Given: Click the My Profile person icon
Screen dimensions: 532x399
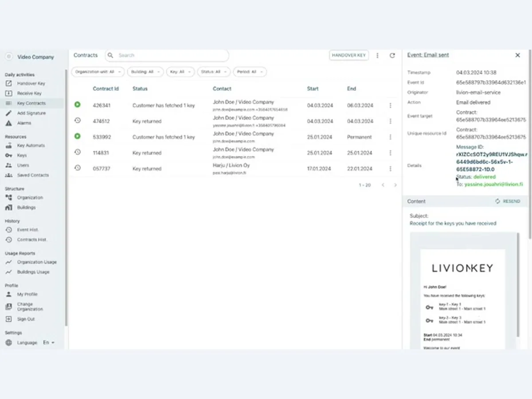Looking at the screenshot, I should pyautogui.click(x=8, y=294).
